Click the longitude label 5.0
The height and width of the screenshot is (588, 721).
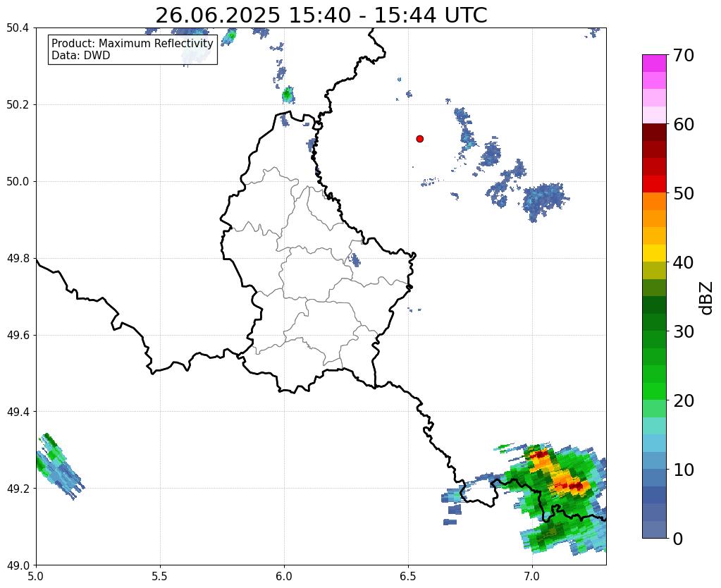pyautogui.click(x=36, y=576)
